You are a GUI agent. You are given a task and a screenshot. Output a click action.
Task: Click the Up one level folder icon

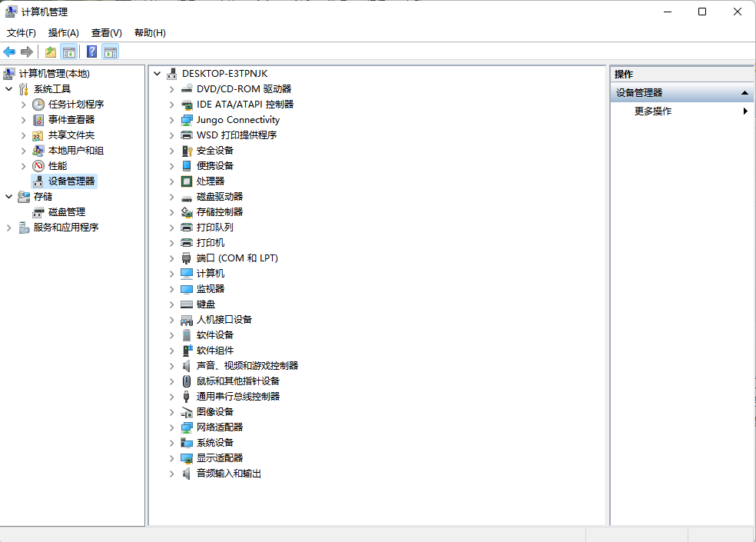51,52
